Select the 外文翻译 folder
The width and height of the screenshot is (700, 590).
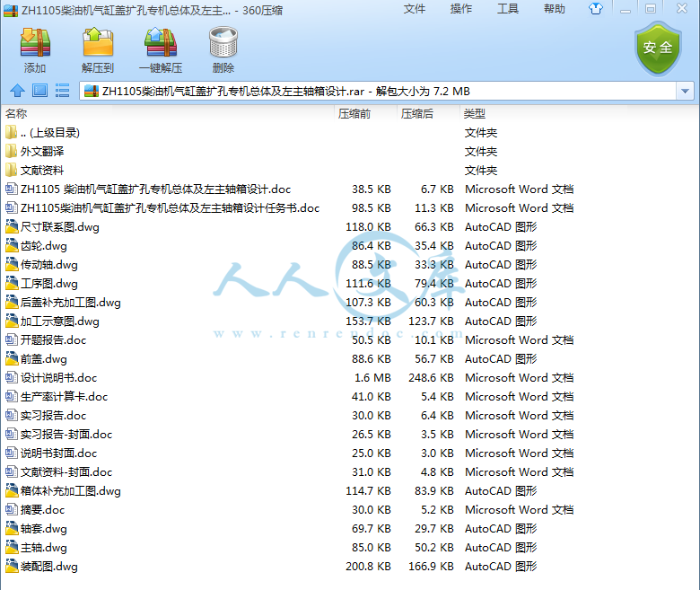[x=350, y=152]
